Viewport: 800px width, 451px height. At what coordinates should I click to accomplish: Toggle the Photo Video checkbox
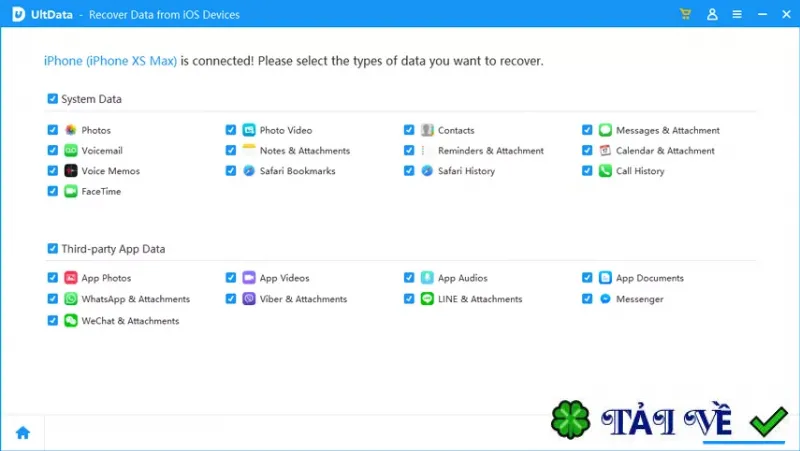pyautogui.click(x=231, y=130)
